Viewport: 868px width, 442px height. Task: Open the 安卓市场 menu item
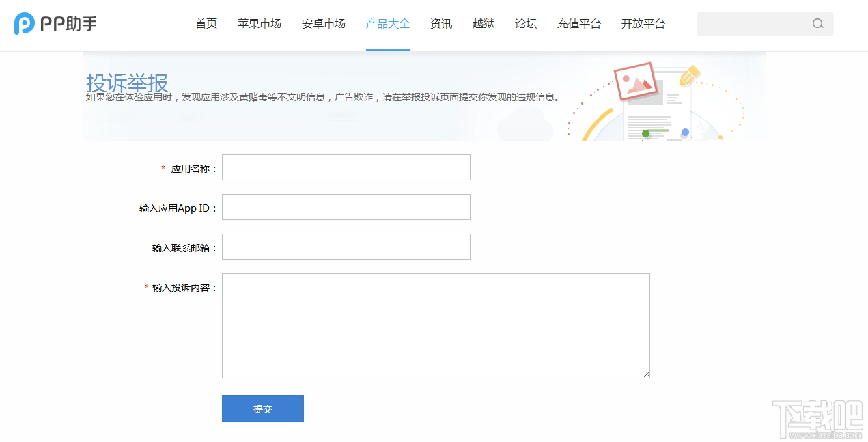click(322, 23)
